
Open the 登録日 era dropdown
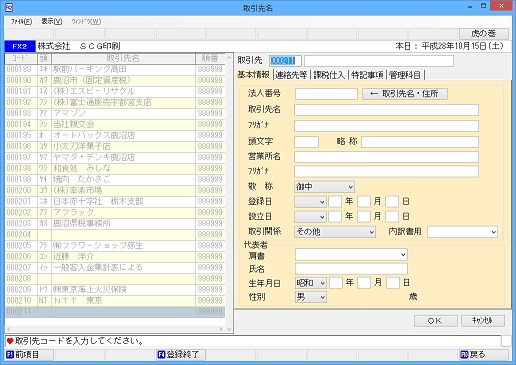[x=310, y=202]
